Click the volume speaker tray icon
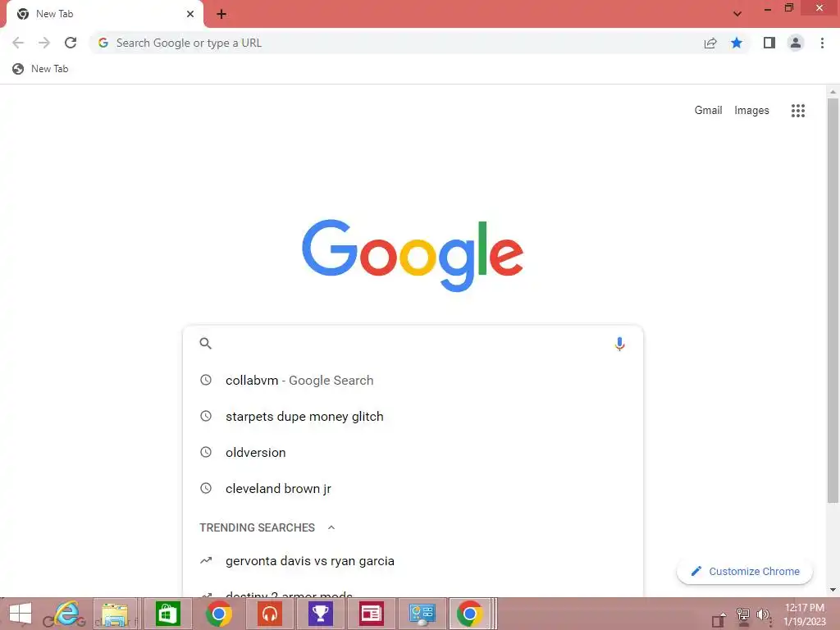The image size is (840, 630). point(763,615)
